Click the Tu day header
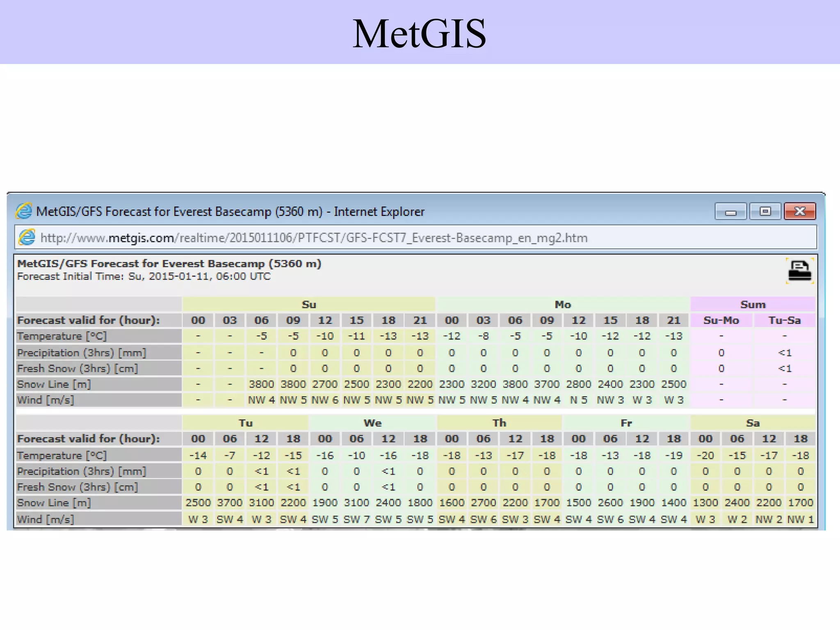This screenshot has width=840, height=630. (x=245, y=423)
